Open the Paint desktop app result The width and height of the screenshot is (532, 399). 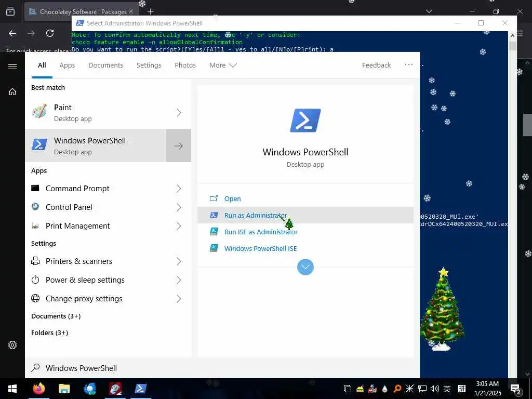coord(96,112)
